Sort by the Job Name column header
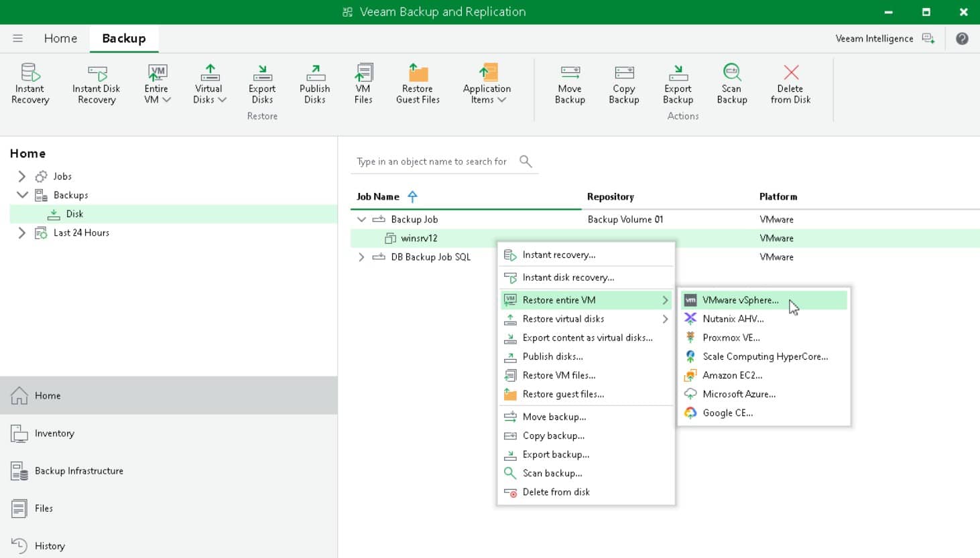Screen dimensions: 980x558 (378, 197)
